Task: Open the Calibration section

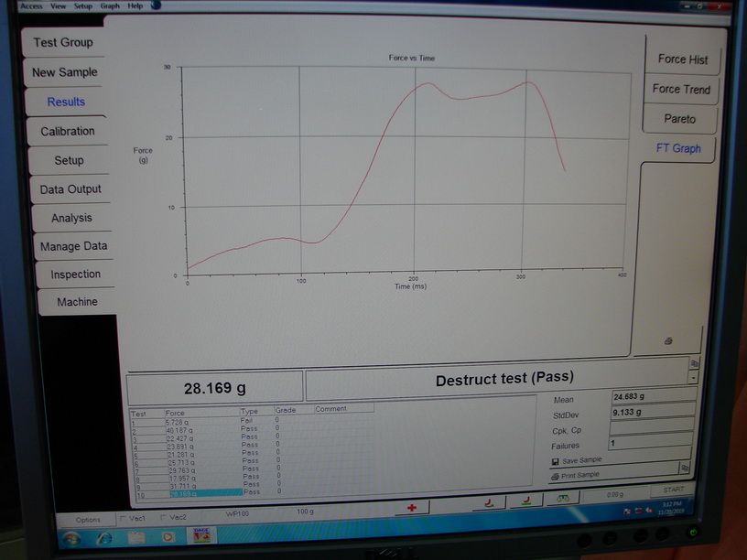Action: point(67,131)
